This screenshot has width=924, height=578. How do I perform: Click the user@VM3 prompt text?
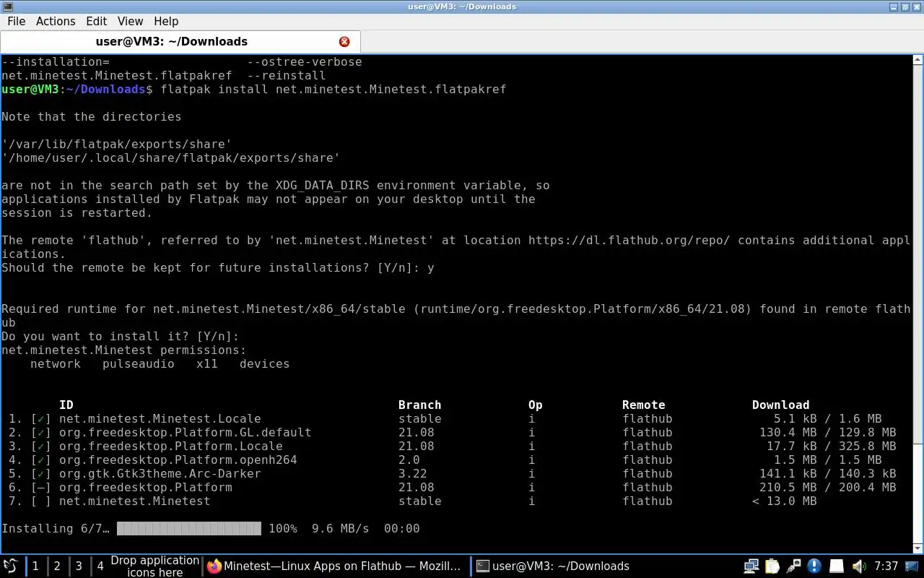click(77, 89)
